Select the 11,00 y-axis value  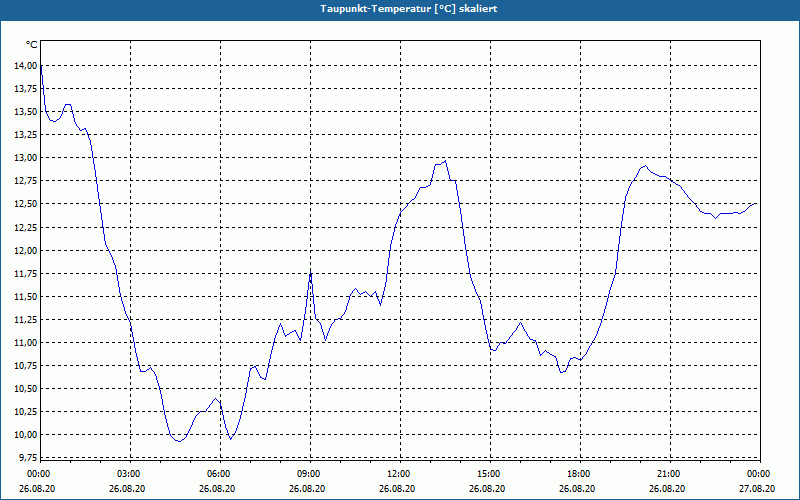click(x=26, y=342)
